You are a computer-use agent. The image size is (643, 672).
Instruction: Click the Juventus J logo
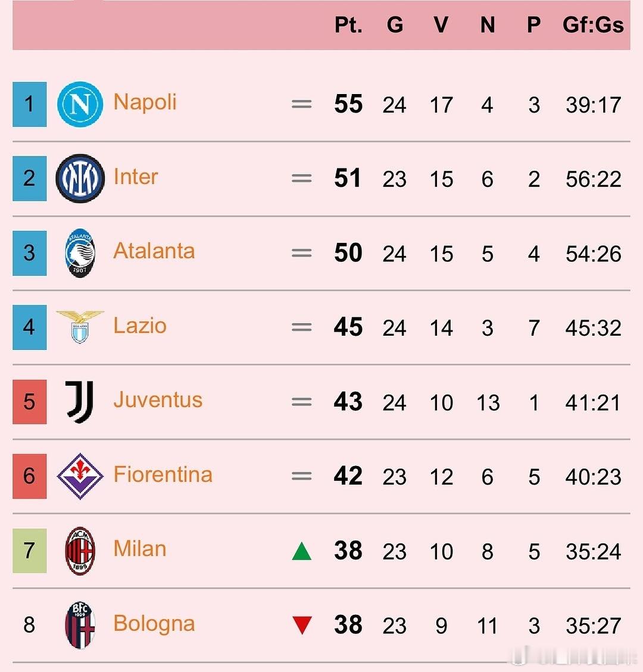click(79, 402)
